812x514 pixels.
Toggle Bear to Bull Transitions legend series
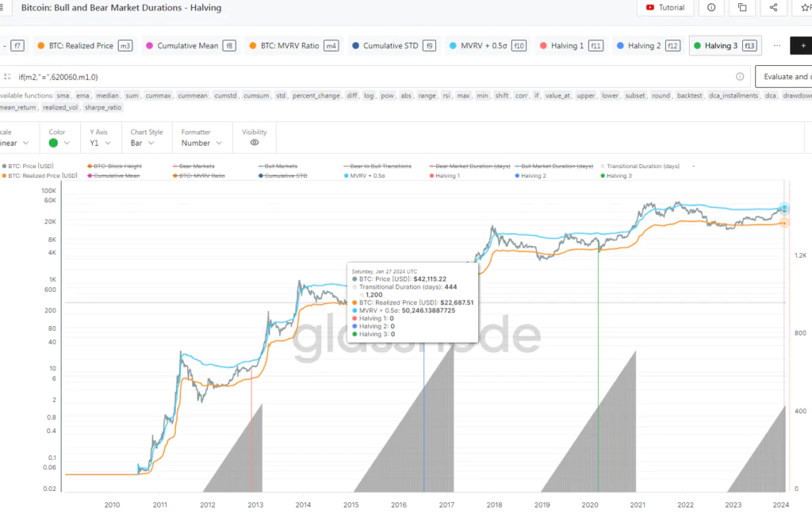click(x=377, y=167)
